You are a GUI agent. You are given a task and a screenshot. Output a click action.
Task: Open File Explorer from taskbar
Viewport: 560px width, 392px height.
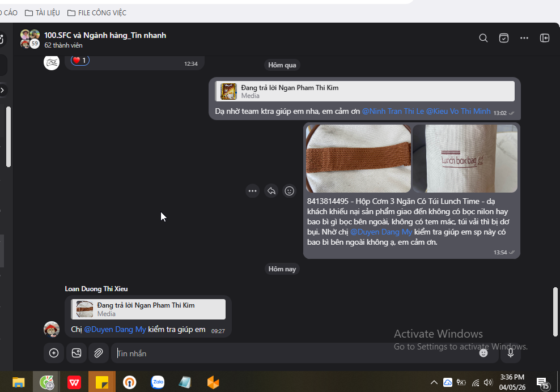(19, 382)
